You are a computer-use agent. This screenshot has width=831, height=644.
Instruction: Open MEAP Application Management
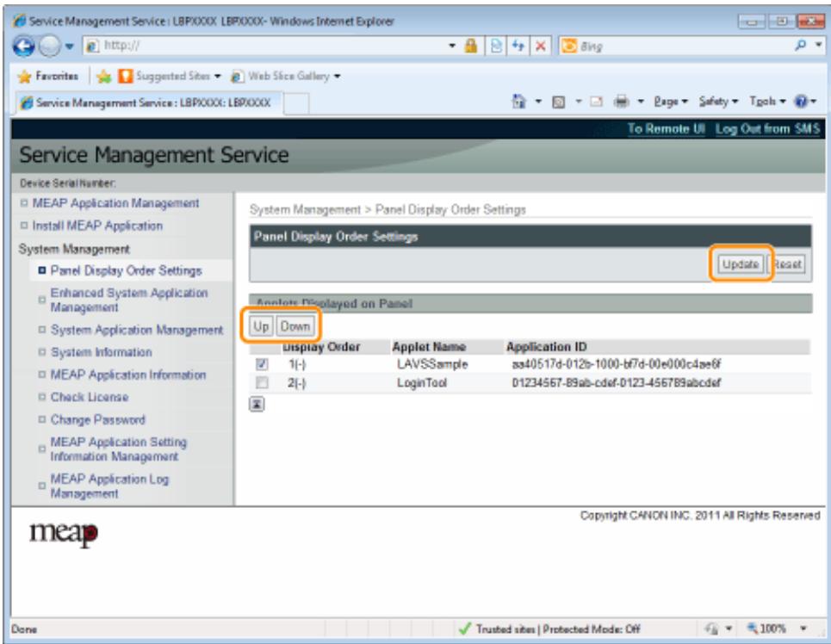[x=115, y=203]
